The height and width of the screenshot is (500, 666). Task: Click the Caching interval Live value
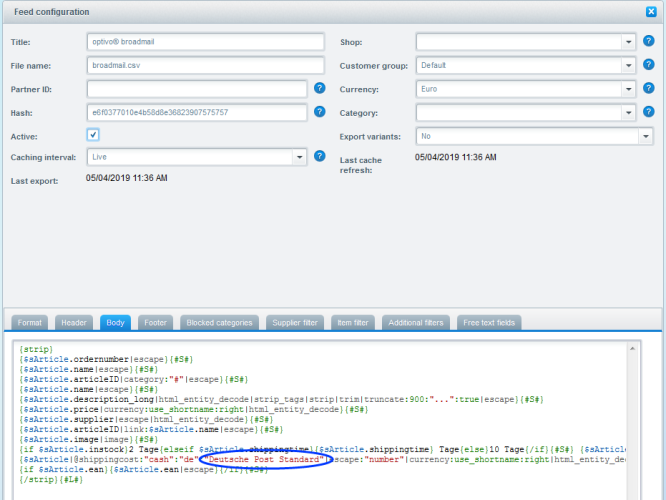190,157
